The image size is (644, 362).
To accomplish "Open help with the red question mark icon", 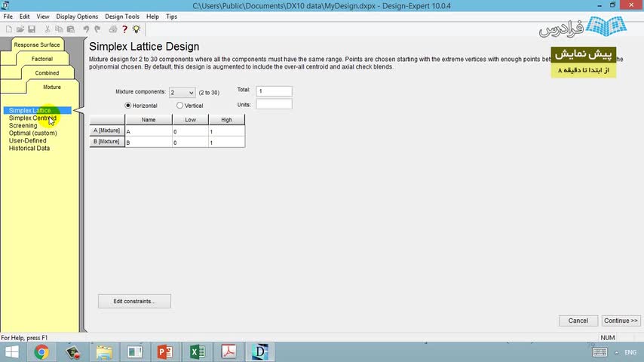I will click(x=125, y=29).
